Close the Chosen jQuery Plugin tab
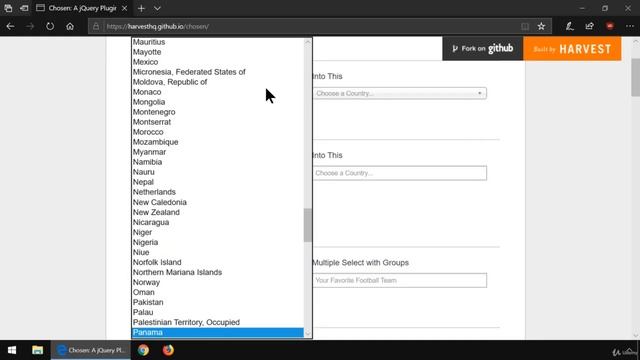This screenshot has width=640, height=360. (x=124, y=8)
